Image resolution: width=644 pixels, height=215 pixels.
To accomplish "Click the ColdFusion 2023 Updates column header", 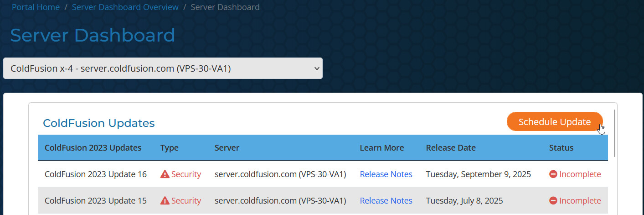I will (93, 148).
